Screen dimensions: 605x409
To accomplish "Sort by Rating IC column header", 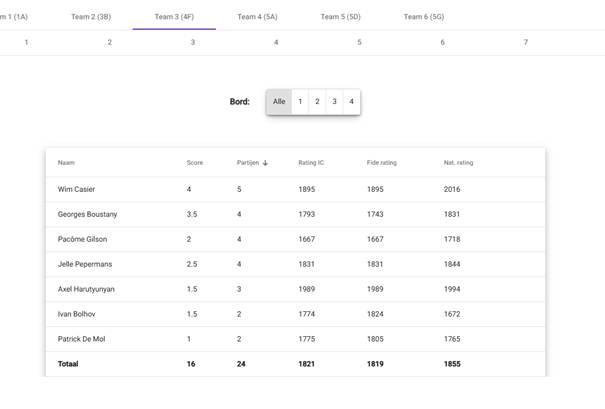I will [x=311, y=163].
